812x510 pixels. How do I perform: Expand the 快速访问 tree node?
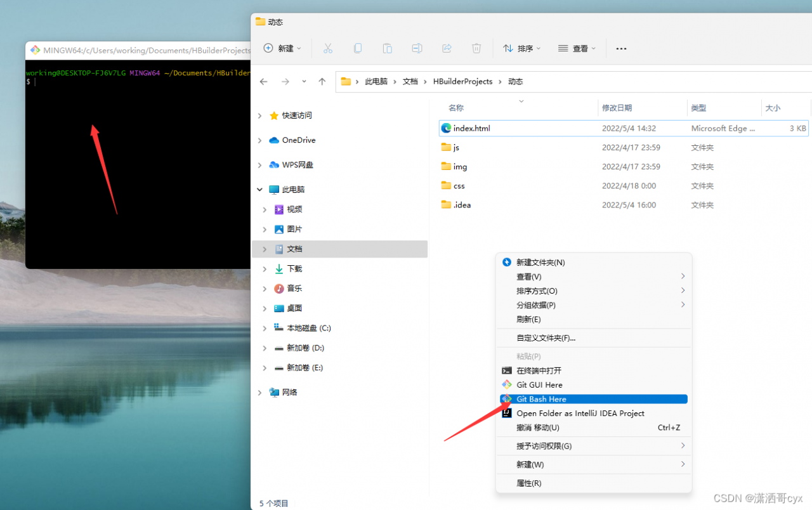tap(259, 115)
